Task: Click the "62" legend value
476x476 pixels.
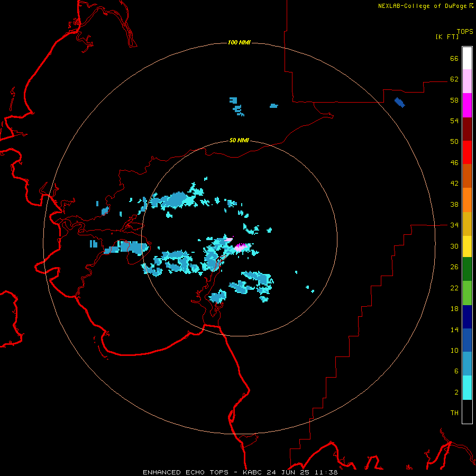Action: click(x=454, y=79)
